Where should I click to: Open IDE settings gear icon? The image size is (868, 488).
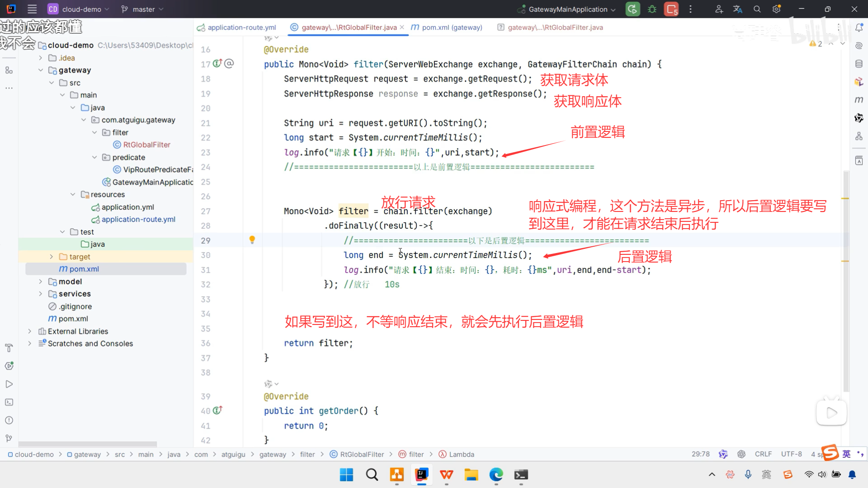click(776, 9)
